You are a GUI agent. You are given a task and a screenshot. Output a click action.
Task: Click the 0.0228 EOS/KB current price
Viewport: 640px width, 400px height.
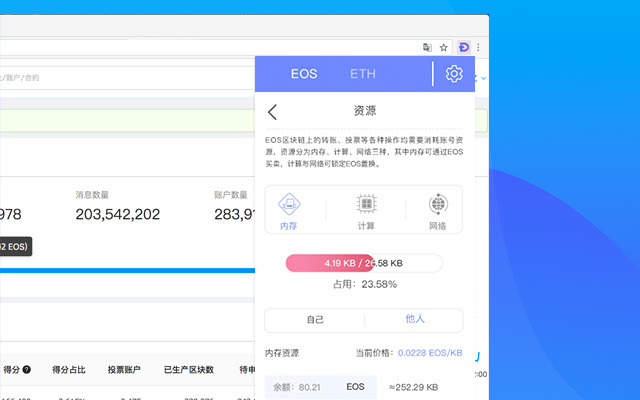(430, 353)
